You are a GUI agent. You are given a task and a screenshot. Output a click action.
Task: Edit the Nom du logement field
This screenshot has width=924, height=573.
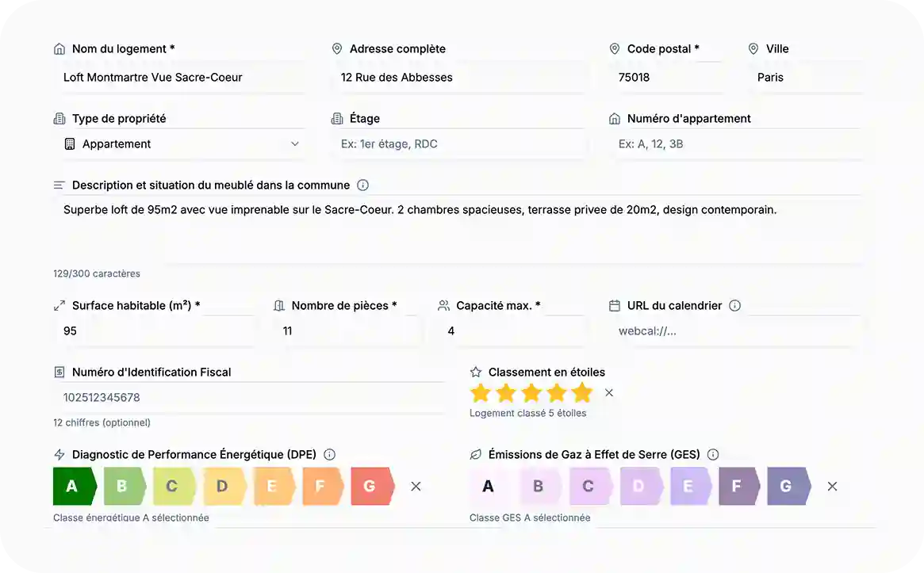(x=181, y=78)
